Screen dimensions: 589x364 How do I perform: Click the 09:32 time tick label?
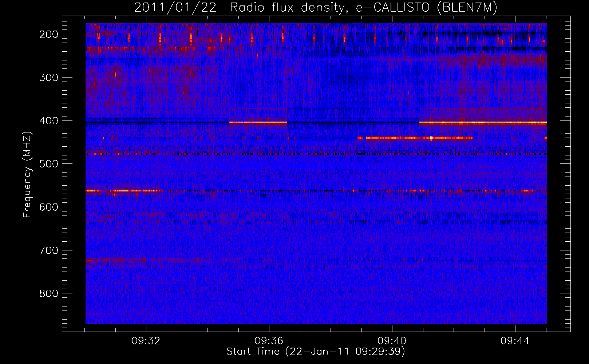click(146, 341)
